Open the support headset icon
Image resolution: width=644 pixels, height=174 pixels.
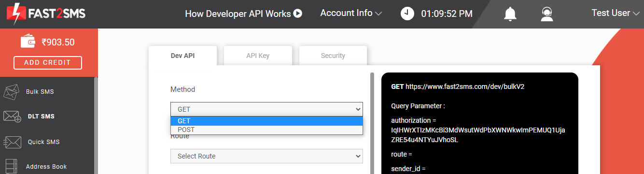pyautogui.click(x=547, y=14)
